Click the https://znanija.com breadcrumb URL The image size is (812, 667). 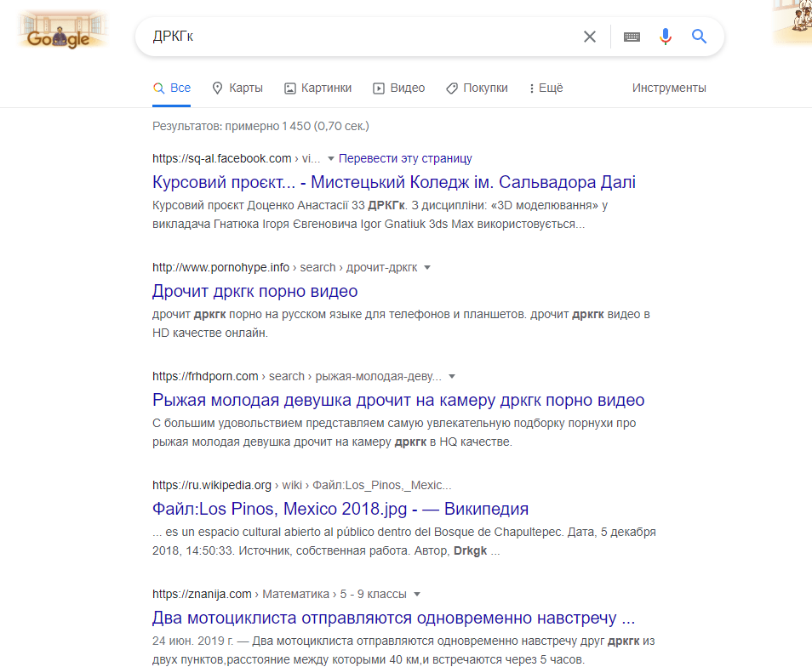point(202,594)
